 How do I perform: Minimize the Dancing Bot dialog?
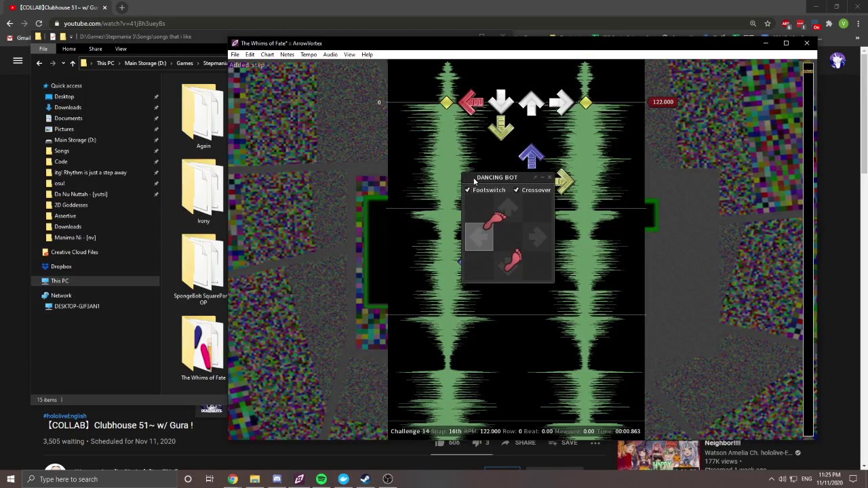click(x=542, y=178)
